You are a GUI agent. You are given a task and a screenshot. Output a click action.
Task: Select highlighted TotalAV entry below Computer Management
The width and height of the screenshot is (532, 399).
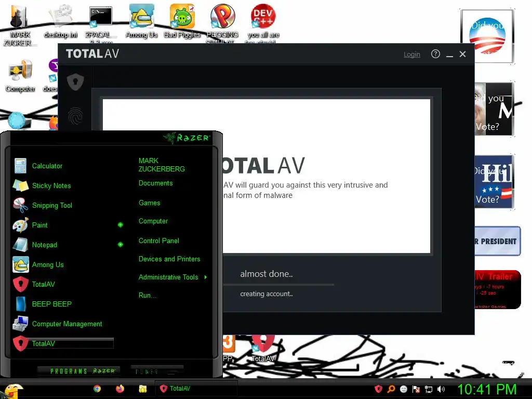63,343
